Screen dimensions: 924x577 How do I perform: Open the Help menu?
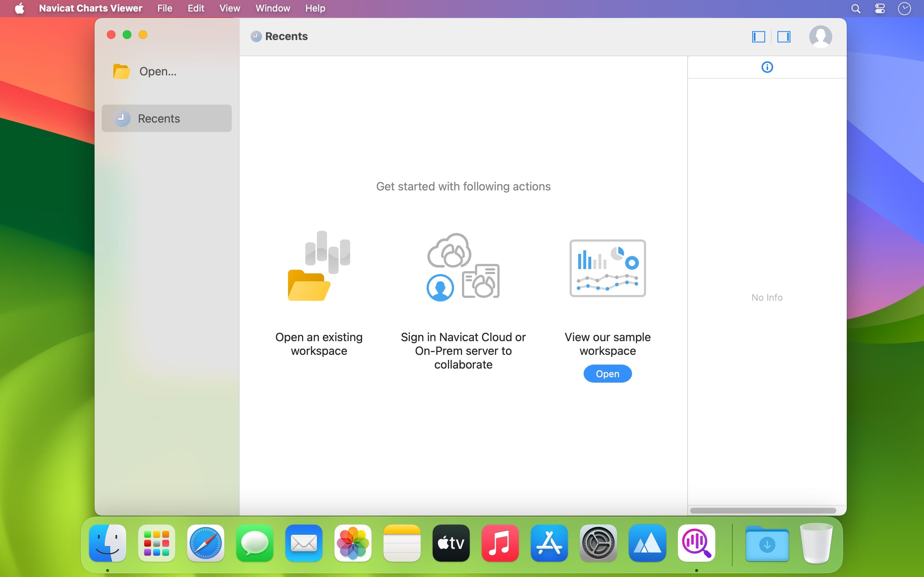coord(315,8)
